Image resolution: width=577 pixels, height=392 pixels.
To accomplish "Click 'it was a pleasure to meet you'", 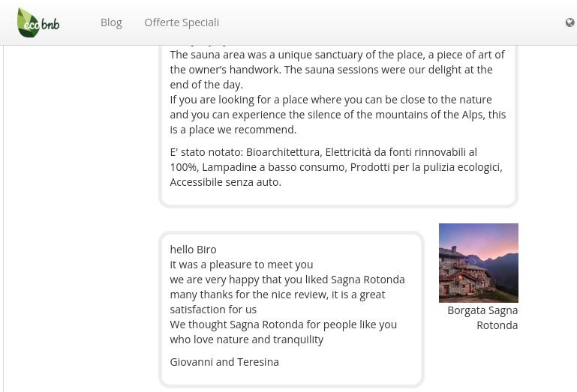I will click(241, 265).
